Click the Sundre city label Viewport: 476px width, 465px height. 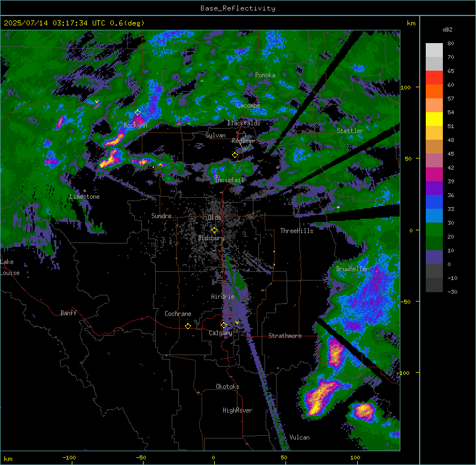[161, 216]
